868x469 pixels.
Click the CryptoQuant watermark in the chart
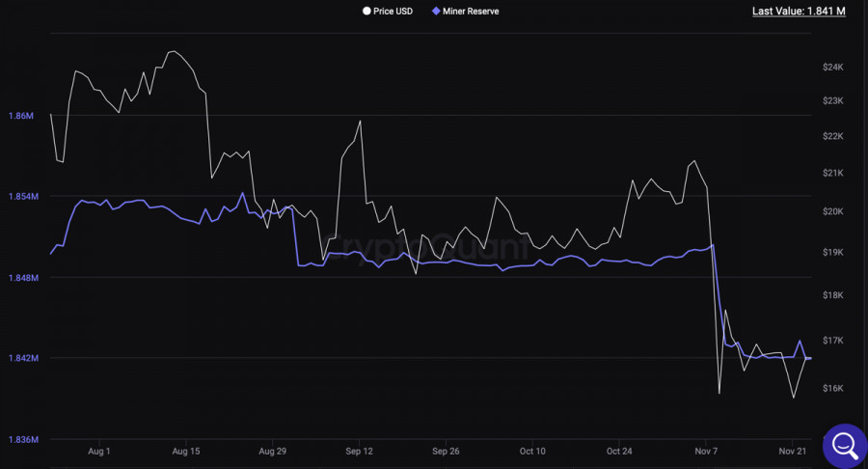(434, 249)
